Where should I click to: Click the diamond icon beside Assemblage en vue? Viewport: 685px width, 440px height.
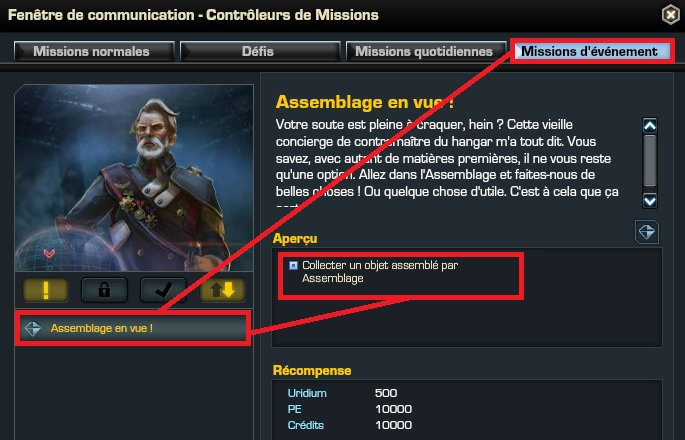[33, 328]
